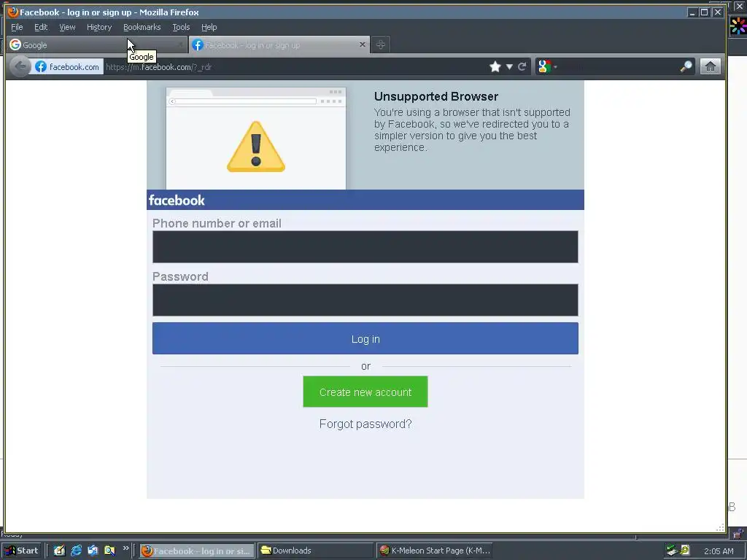Open the File menu
This screenshot has height=560, width=747.
pos(17,27)
